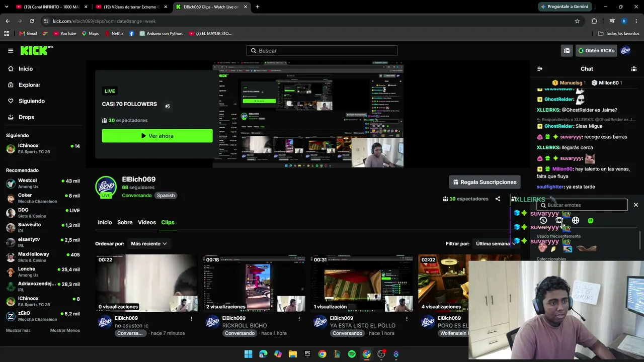The image size is (644, 362).
Task: Open Epic Games Launcher from taskbar
Action: [307, 354]
